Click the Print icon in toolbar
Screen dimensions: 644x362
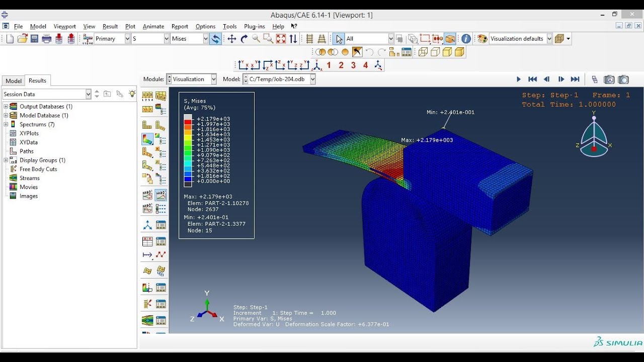(47, 39)
